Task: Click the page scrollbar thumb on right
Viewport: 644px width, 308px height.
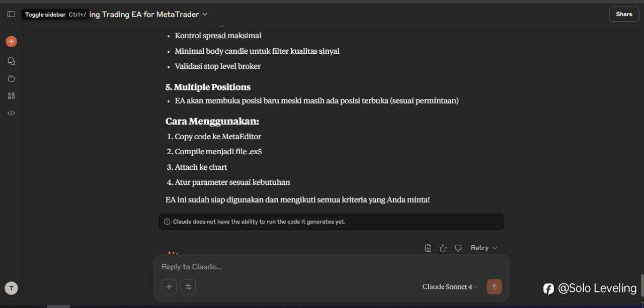Action: [x=642, y=286]
